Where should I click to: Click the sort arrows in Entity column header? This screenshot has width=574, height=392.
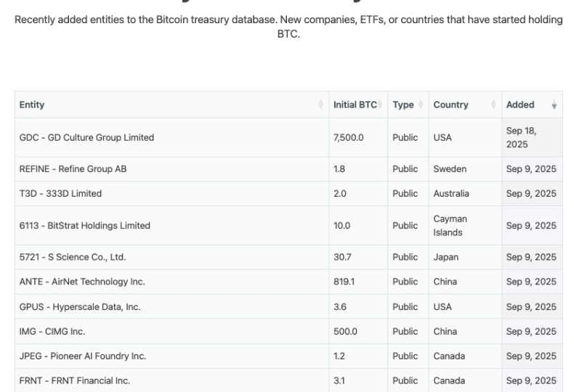pos(320,105)
